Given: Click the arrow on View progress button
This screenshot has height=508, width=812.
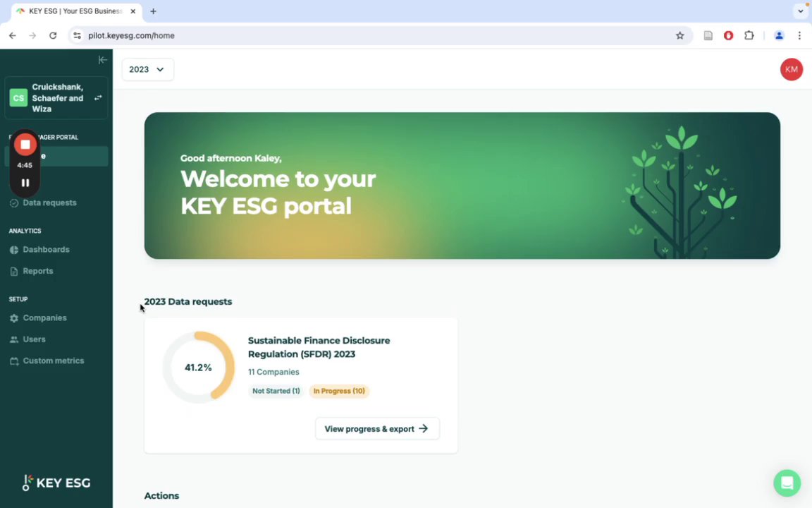Looking at the screenshot, I should (424, 429).
